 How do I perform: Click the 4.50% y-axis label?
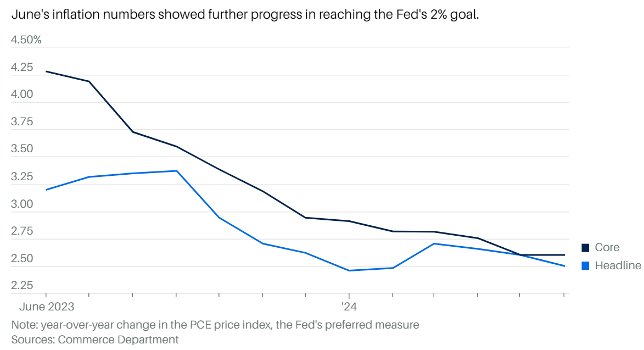pyautogui.click(x=26, y=40)
